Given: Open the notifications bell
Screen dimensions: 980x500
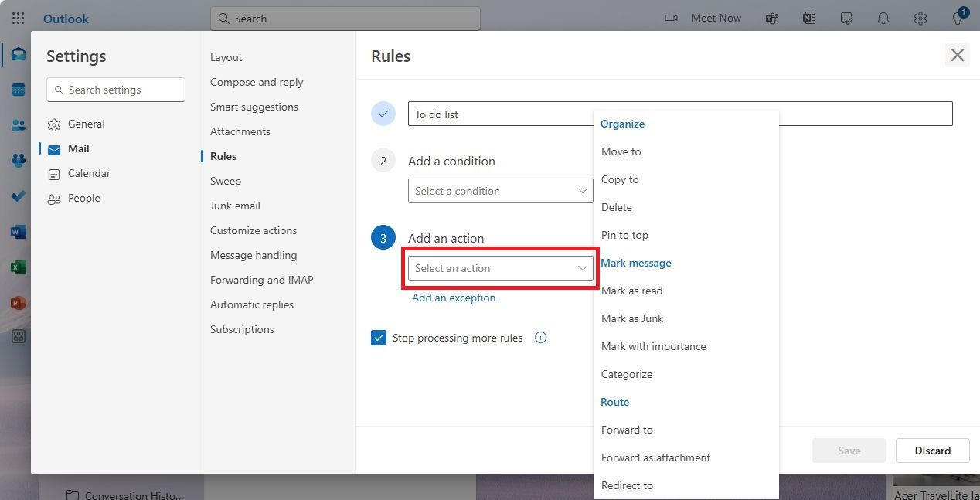Looking at the screenshot, I should tap(883, 18).
